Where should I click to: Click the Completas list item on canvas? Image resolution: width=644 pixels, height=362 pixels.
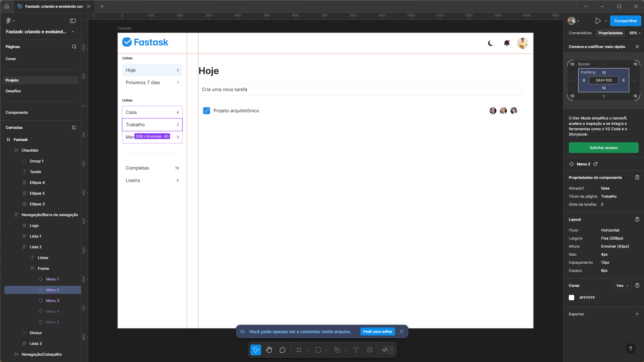152,168
